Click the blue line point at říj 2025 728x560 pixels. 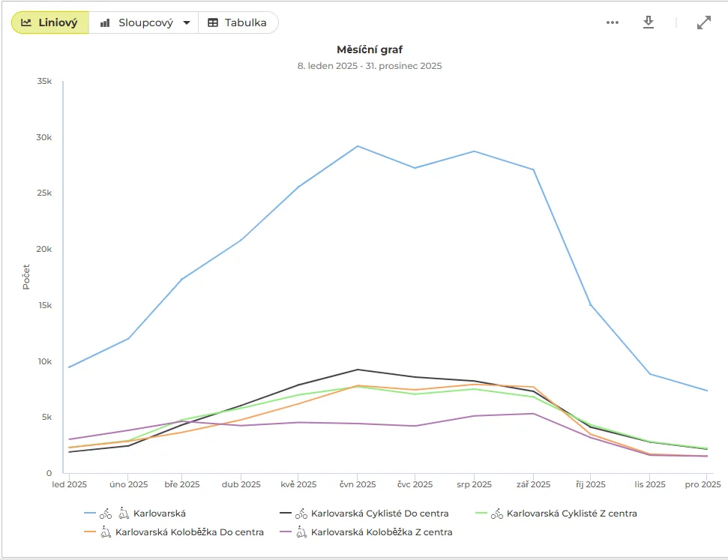pyautogui.click(x=590, y=305)
